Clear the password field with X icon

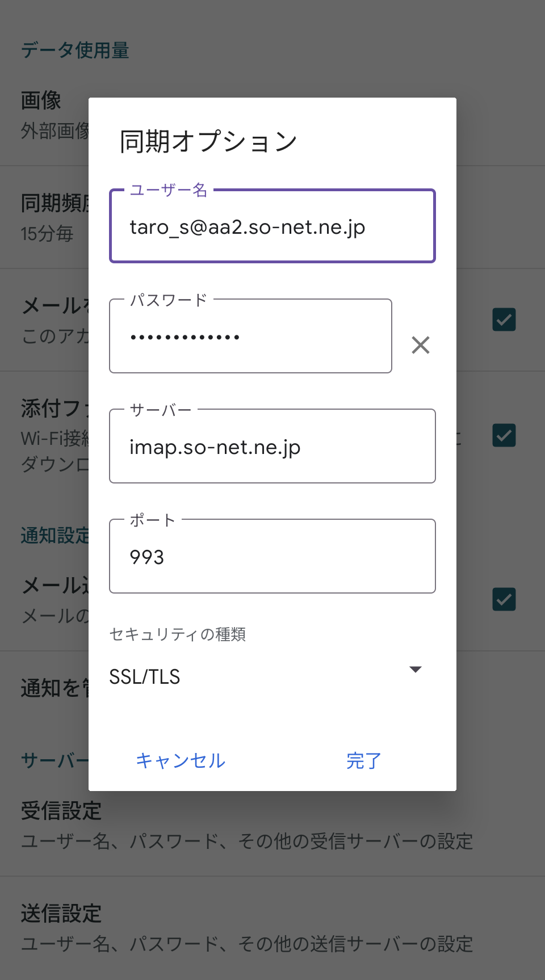(420, 345)
